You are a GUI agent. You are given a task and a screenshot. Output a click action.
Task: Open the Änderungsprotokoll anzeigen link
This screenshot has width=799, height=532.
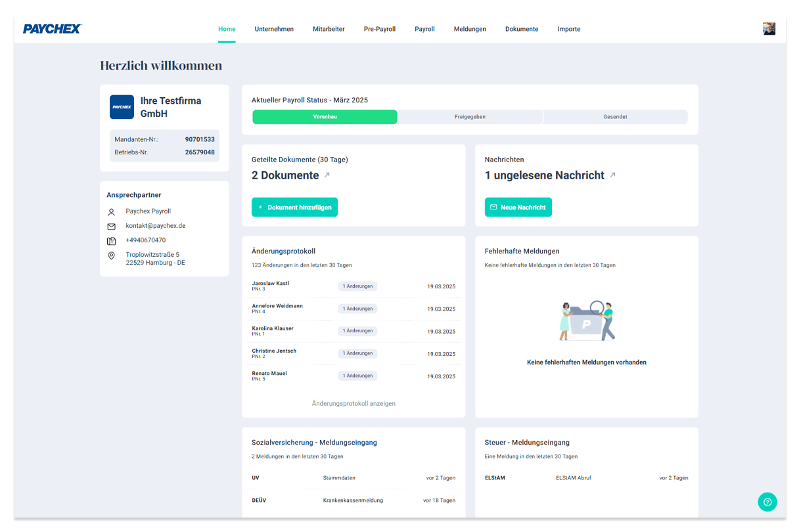pyautogui.click(x=354, y=403)
